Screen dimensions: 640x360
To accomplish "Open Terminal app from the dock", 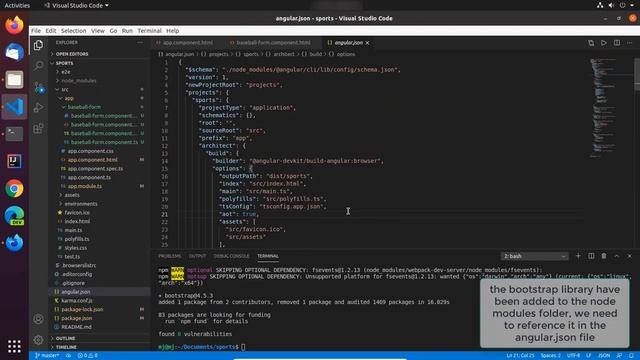I will coord(14,134).
